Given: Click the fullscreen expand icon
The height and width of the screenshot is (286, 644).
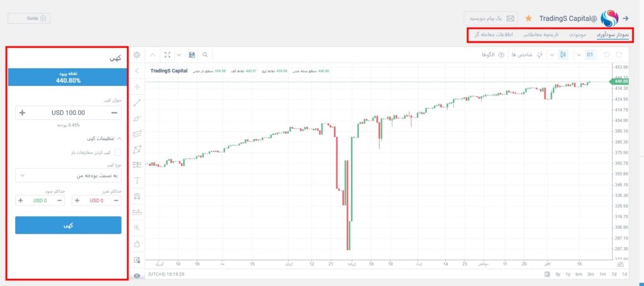Looking at the screenshot, I should [167, 55].
